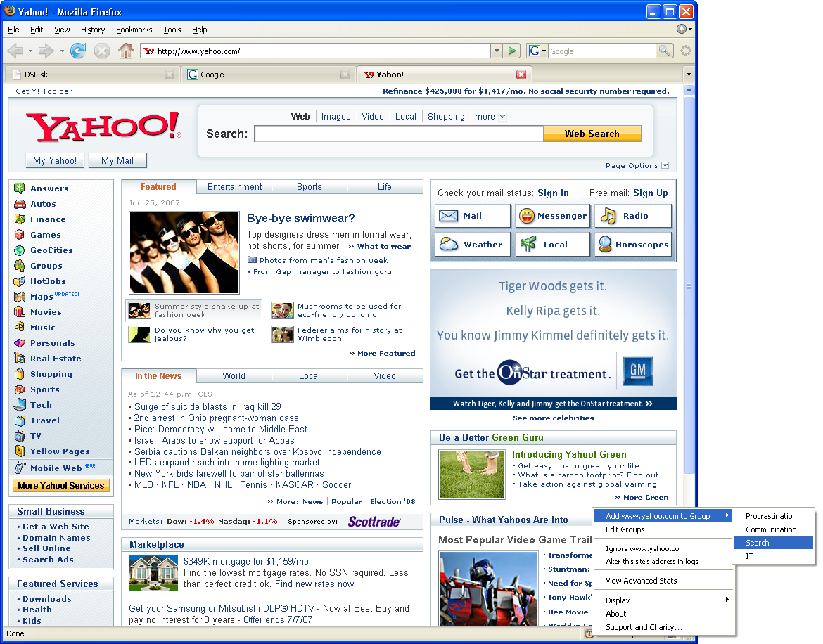Open the Local signpost icon
This screenshot has height=644, width=823.
pyautogui.click(x=528, y=244)
